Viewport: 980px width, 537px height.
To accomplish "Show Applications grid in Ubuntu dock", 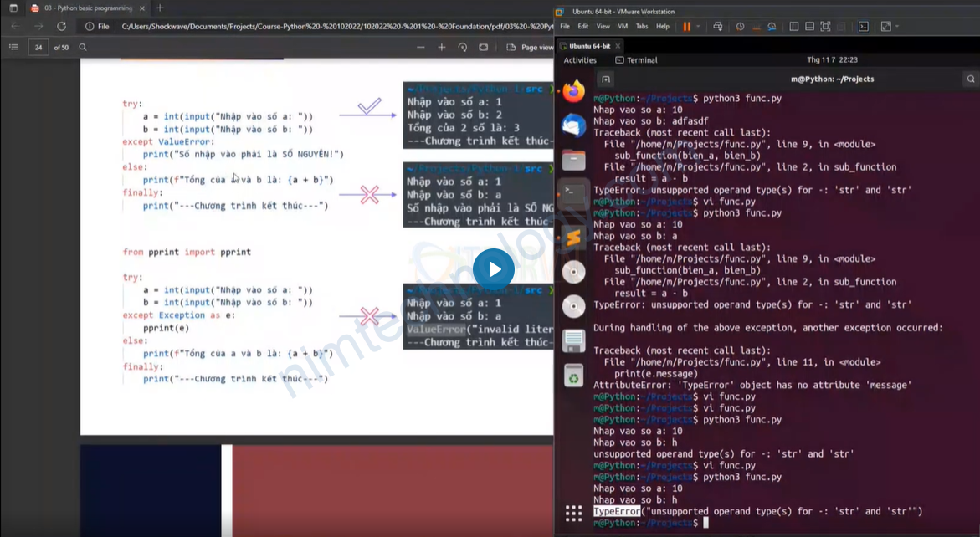I will tap(573, 513).
